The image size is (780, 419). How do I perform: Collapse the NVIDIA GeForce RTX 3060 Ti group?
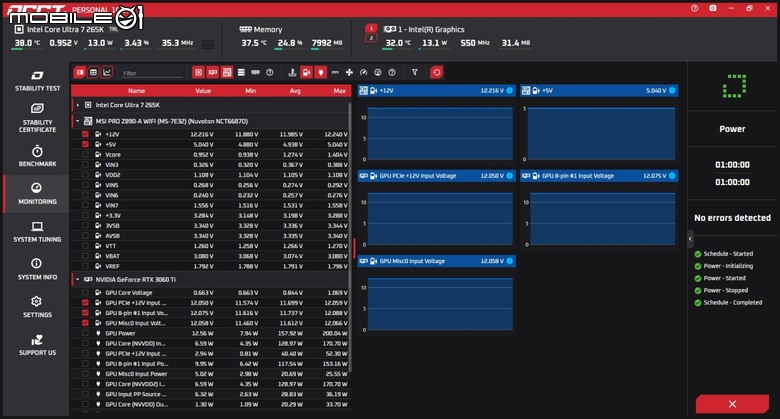pos(78,279)
